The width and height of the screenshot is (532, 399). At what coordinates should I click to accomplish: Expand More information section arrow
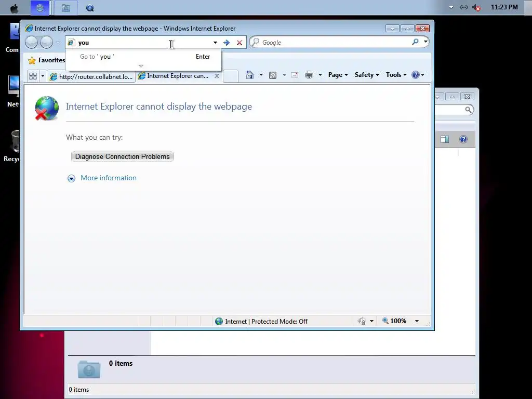point(71,179)
